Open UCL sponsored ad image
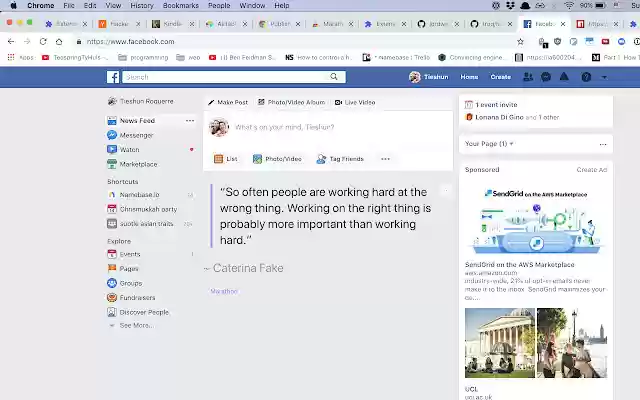 (536, 343)
